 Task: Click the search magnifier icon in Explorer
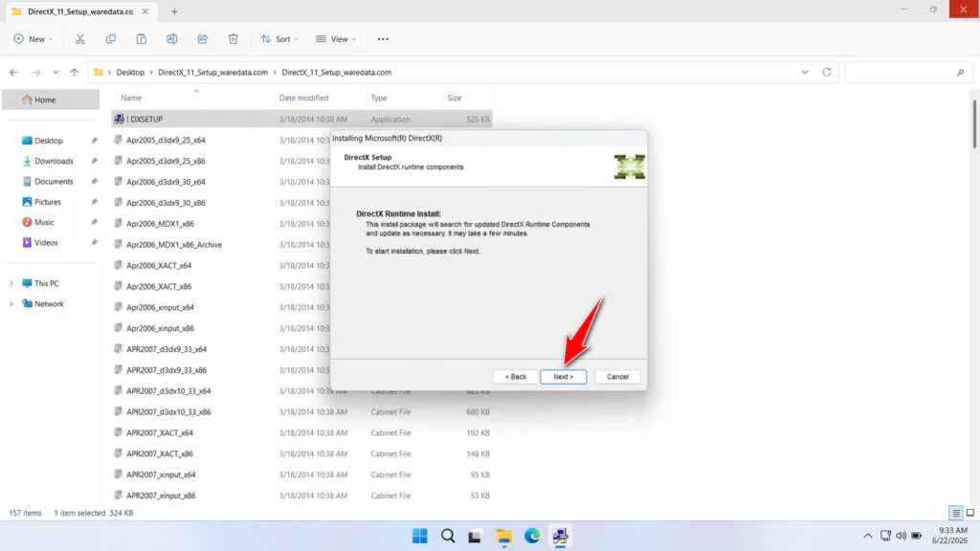(x=960, y=73)
